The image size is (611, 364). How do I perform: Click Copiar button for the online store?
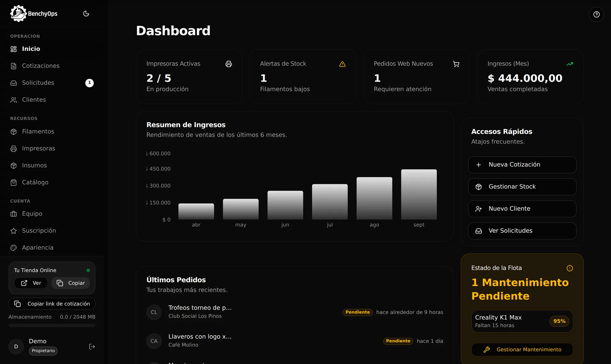[71, 283]
